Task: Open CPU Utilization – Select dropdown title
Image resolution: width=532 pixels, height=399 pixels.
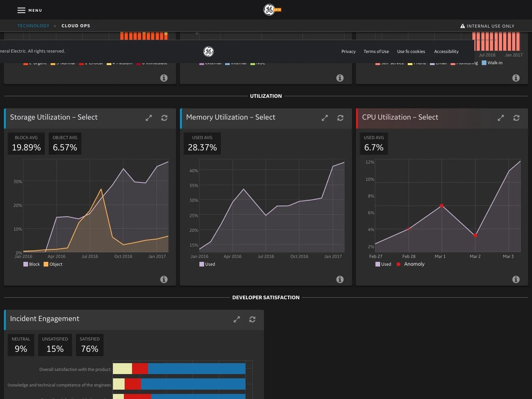Action: coord(400,117)
